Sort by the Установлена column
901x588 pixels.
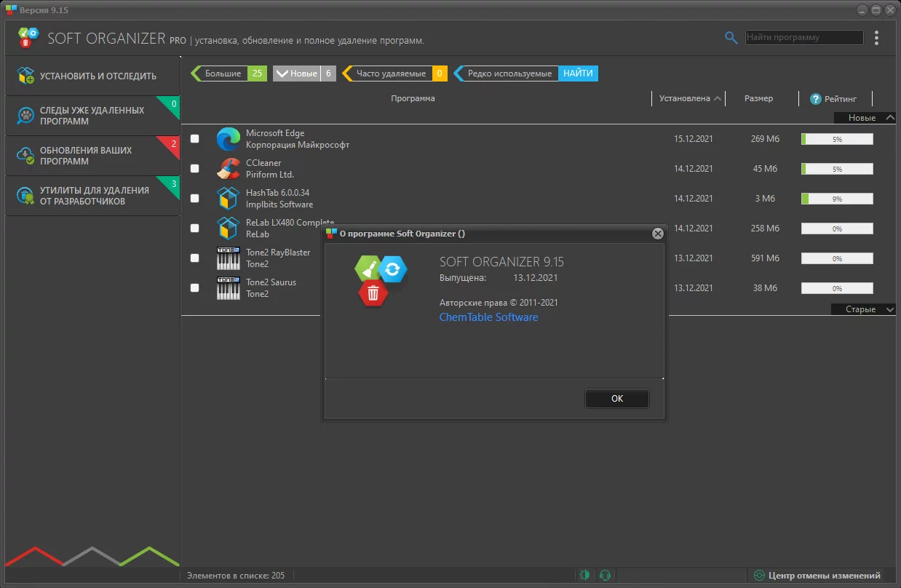coord(690,98)
